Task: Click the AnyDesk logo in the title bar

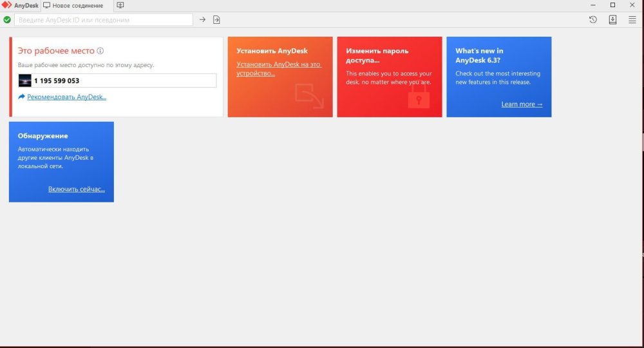Action: click(6, 5)
